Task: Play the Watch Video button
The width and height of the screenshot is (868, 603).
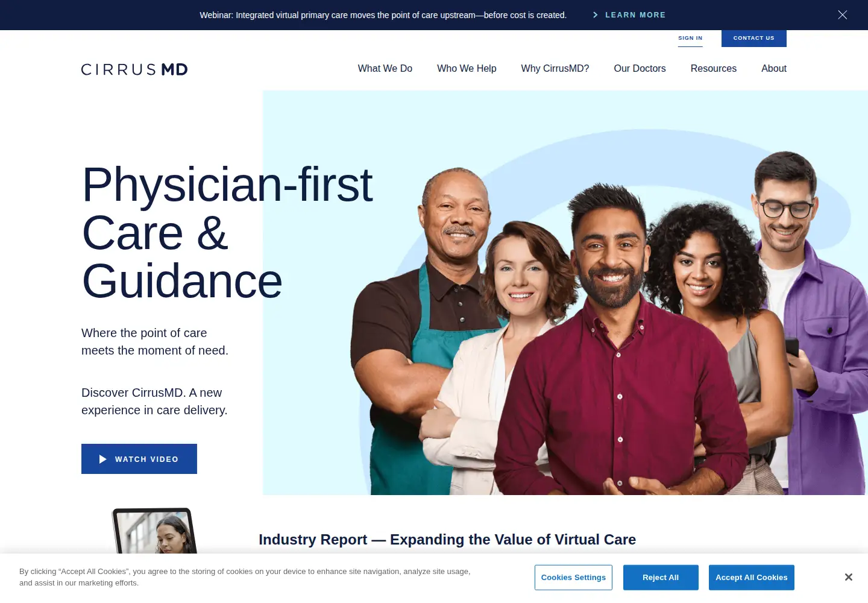Action: click(x=139, y=459)
